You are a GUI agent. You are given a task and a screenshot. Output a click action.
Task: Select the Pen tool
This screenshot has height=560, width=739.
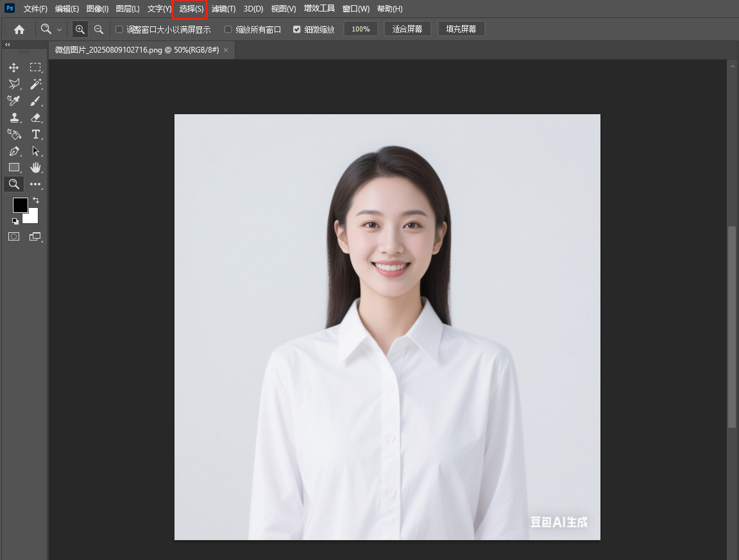pyautogui.click(x=14, y=151)
